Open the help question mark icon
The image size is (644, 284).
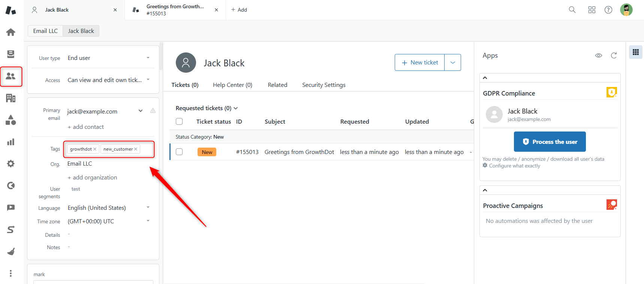coord(608,10)
